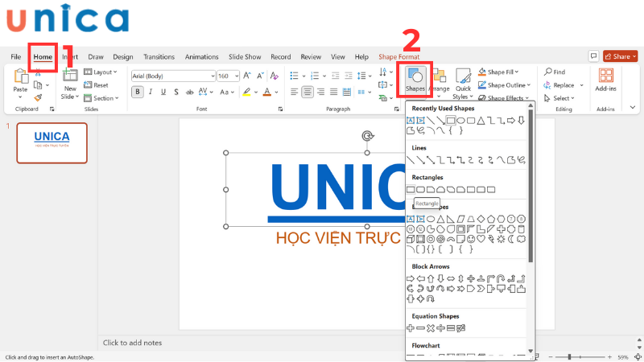Switch to the Transitions tab

click(x=159, y=56)
